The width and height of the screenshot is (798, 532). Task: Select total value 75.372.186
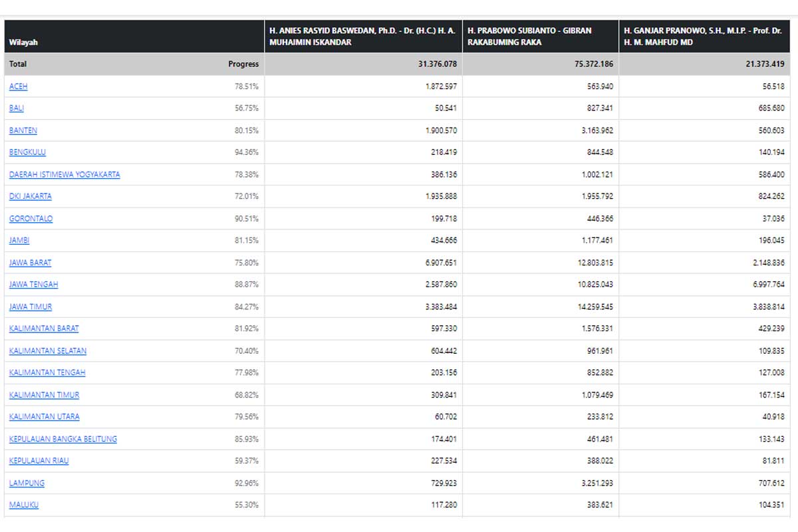tap(594, 65)
